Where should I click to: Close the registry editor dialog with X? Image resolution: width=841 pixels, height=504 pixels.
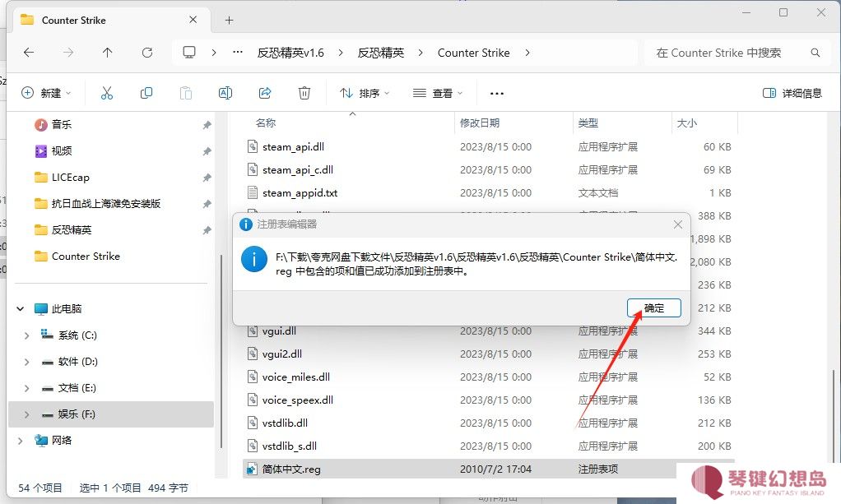pyautogui.click(x=678, y=224)
